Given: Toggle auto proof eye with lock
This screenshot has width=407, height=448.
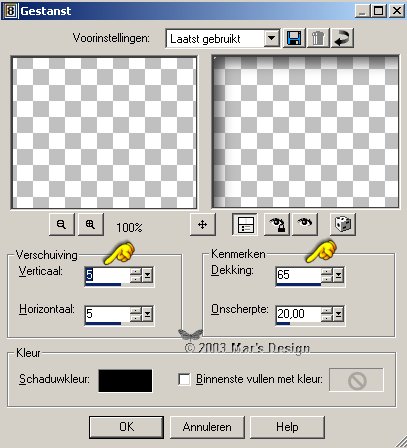Looking at the screenshot, I should pyautogui.click(x=276, y=225).
